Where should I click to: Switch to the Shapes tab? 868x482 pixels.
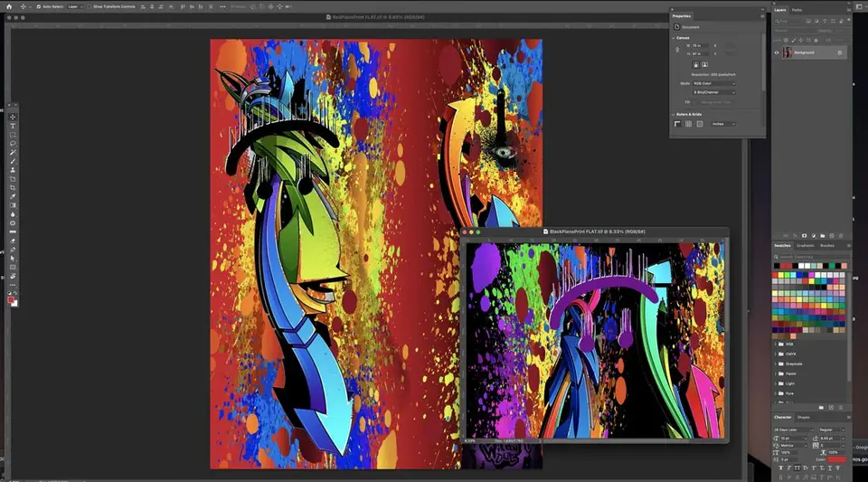[803, 417]
